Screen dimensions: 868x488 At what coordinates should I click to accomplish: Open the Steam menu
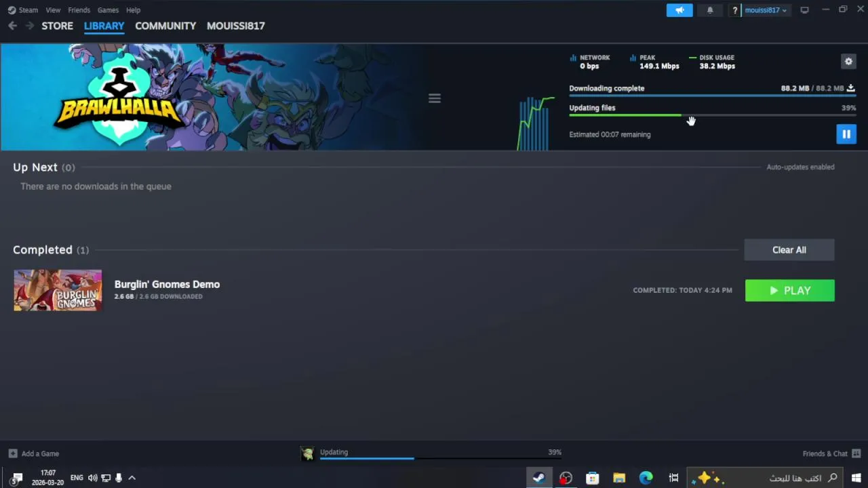point(23,10)
